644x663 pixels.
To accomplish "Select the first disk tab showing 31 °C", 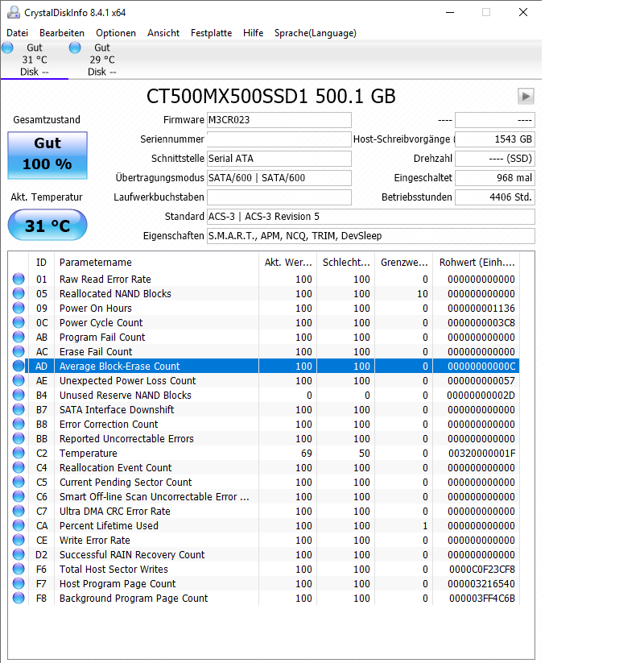I will pyautogui.click(x=35, y=60).
